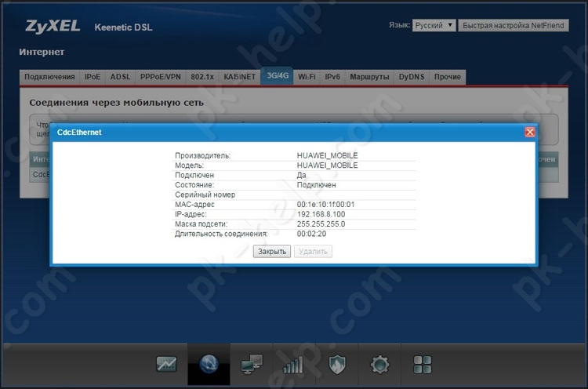Open the security shield icon
Screen dimensions: 588x389
(x=337, y=365)
